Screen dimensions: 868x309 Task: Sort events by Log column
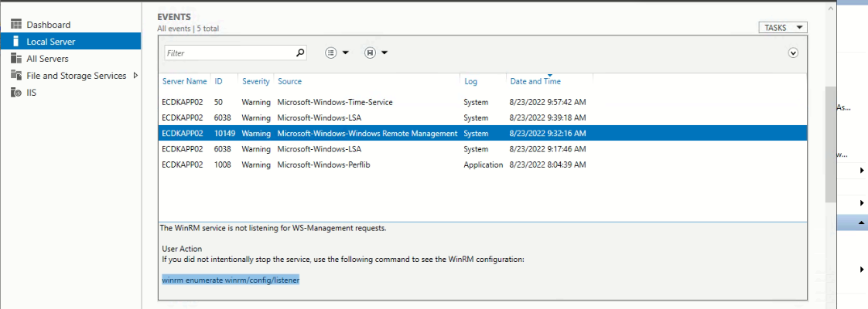(470, 81)
